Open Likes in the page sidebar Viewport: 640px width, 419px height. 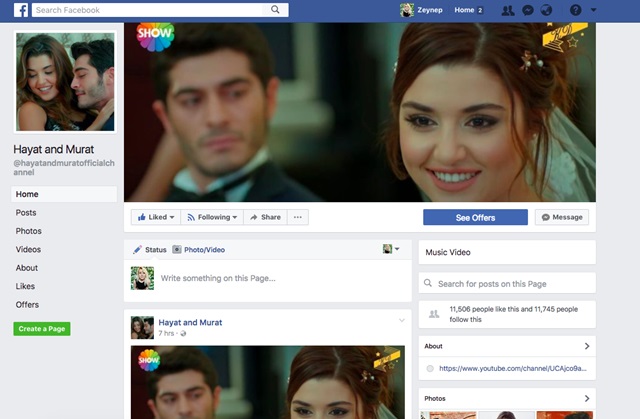click(x=25, y=286)
